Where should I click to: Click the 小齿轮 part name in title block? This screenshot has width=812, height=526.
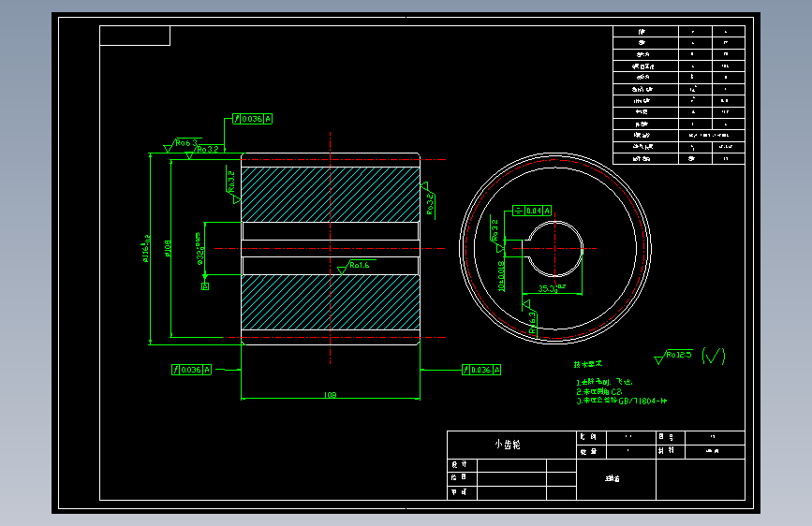point(508,445)
